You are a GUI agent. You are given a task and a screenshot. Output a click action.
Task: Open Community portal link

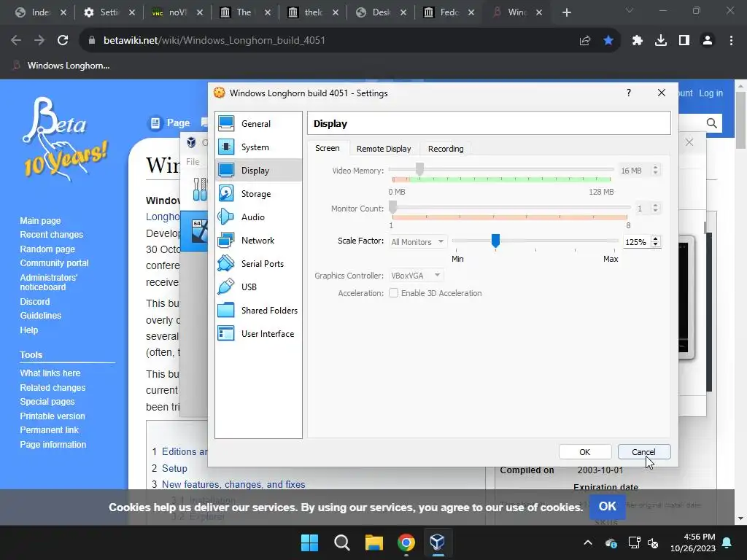coord(54,262)
